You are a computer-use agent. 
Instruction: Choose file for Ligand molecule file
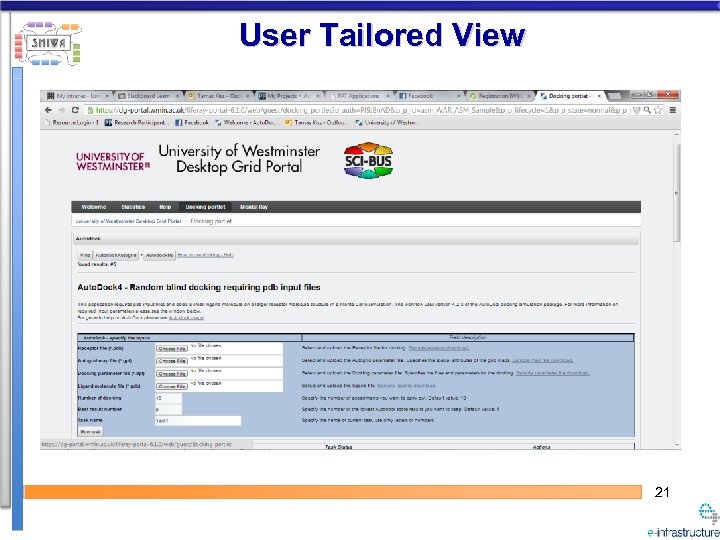click(172, 387)
